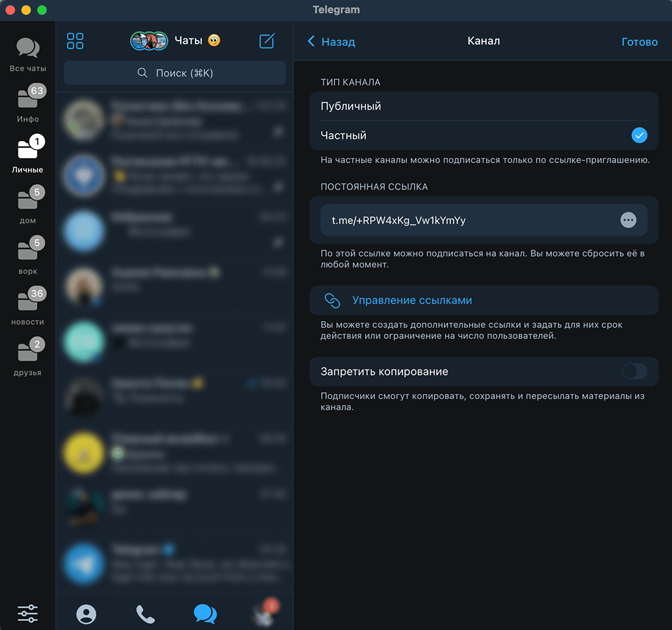
Task: Open Управление ссылками
Action: (x=483, y=300)
